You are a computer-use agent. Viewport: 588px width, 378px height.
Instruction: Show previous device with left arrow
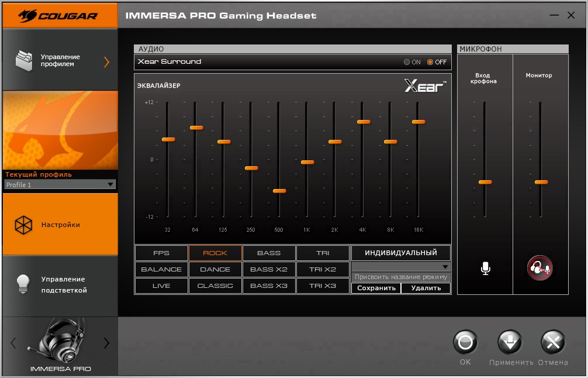pos(13,343)
